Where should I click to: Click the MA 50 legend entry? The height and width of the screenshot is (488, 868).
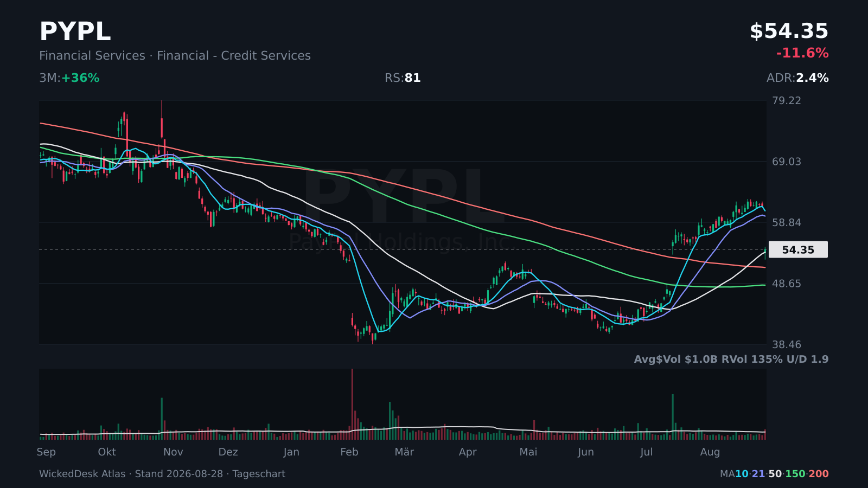pyautogui.click(x=775, y=474)
